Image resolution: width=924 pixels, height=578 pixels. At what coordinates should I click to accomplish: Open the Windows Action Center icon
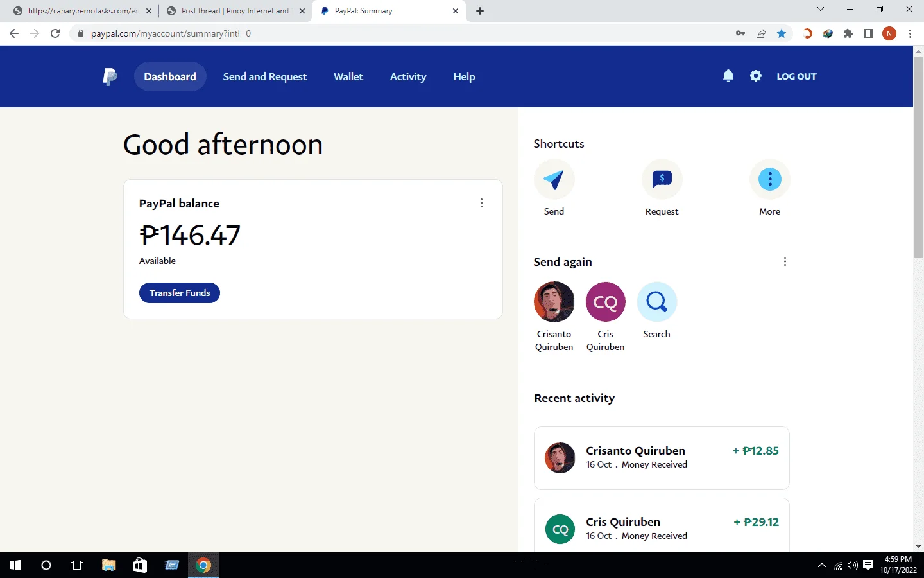(868, 565)
